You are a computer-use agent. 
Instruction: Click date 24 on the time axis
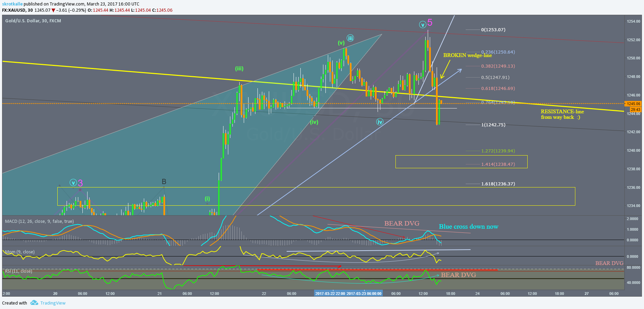coord(478,294)
